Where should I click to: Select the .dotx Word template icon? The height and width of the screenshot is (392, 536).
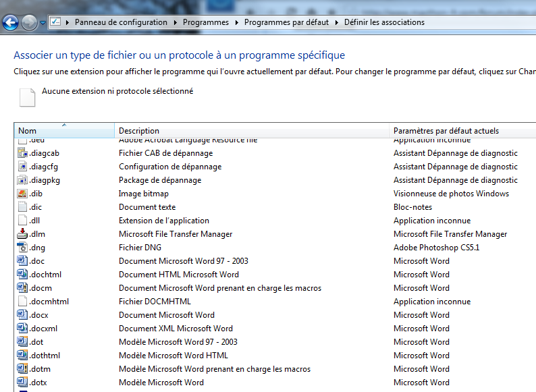22,383
